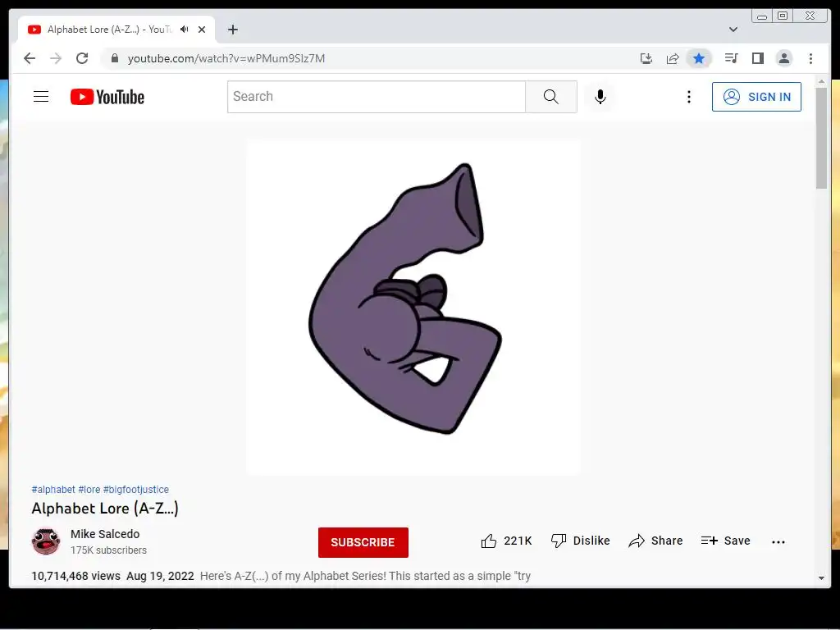The image size is (840, 630).
Task: Click the video title Alphabet Lore (A-Z...)
Action: coord(105,508)
